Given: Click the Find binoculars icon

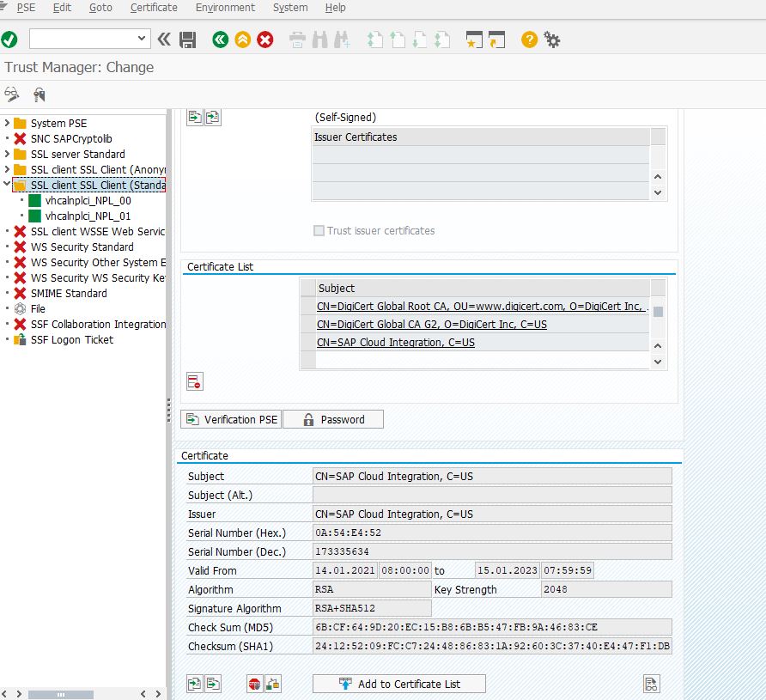Looking at the screenshot, I should 320,40.
